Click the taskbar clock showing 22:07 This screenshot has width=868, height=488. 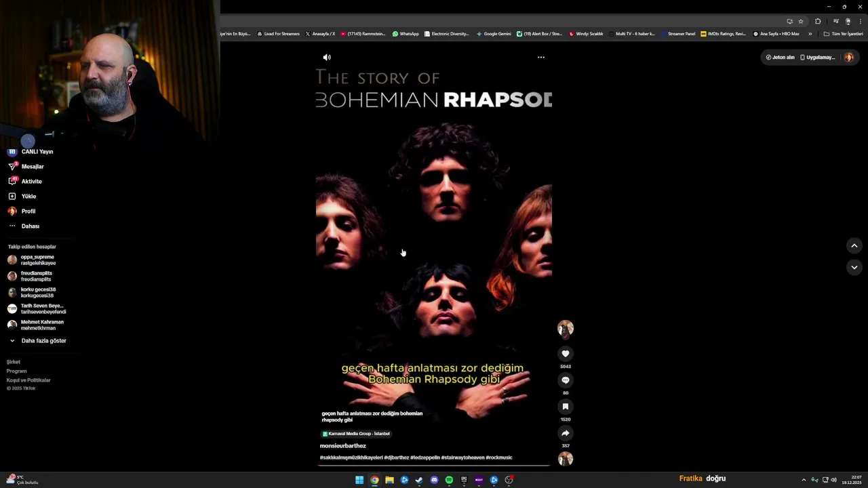[852, 480]
